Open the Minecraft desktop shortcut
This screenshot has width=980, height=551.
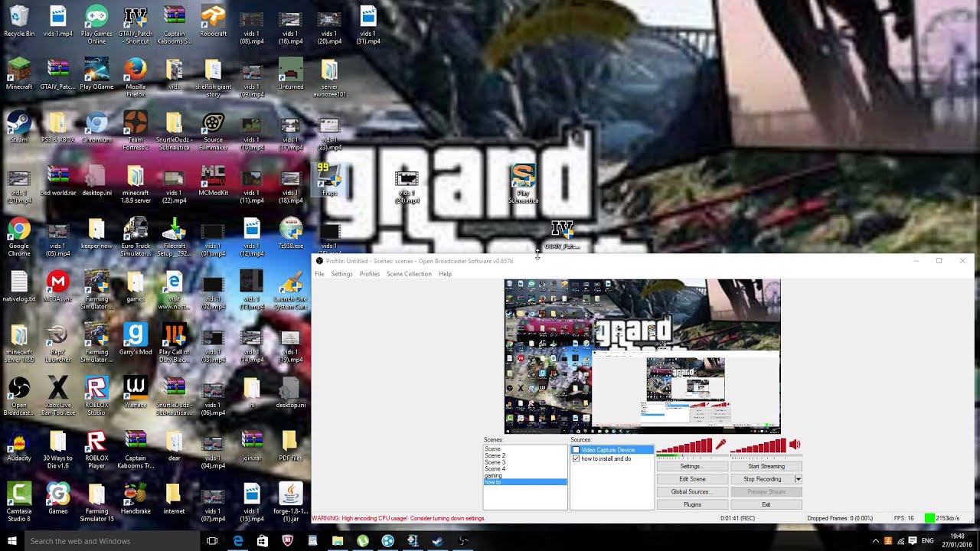19,73
